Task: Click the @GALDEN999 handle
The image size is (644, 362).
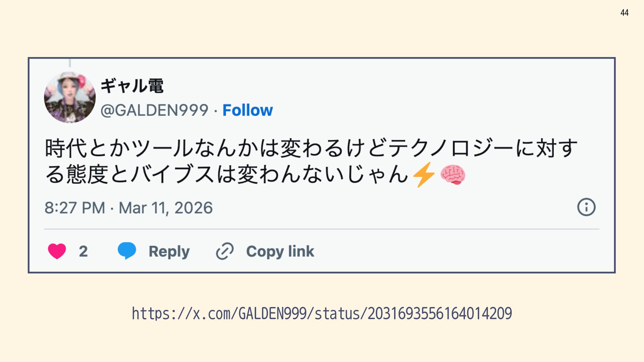Action: 155,110
